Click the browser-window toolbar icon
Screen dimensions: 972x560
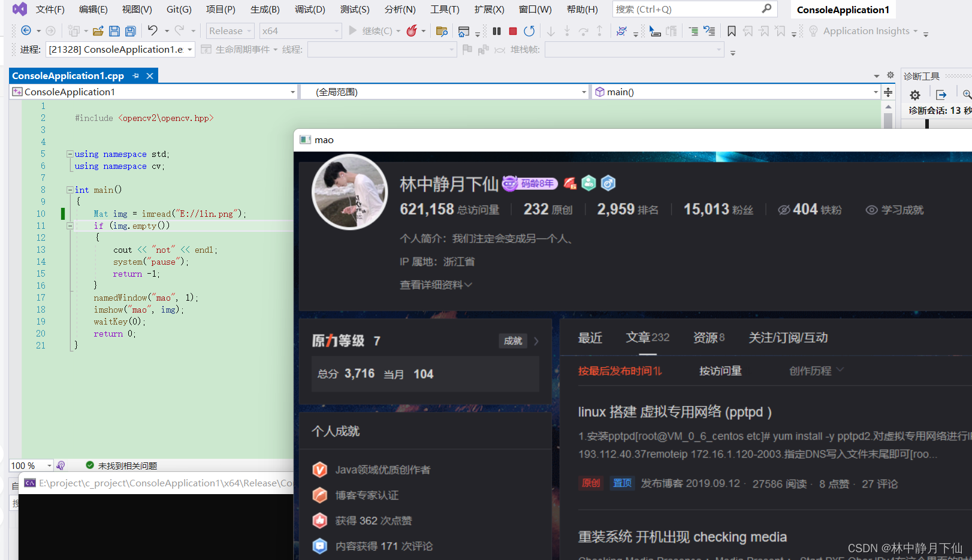(463, 31)
